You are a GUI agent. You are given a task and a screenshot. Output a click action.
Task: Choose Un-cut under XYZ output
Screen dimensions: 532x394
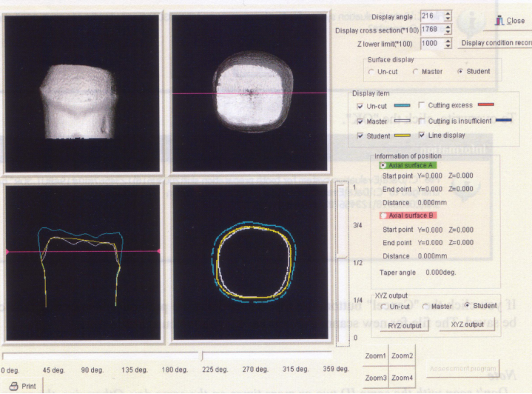383,306
